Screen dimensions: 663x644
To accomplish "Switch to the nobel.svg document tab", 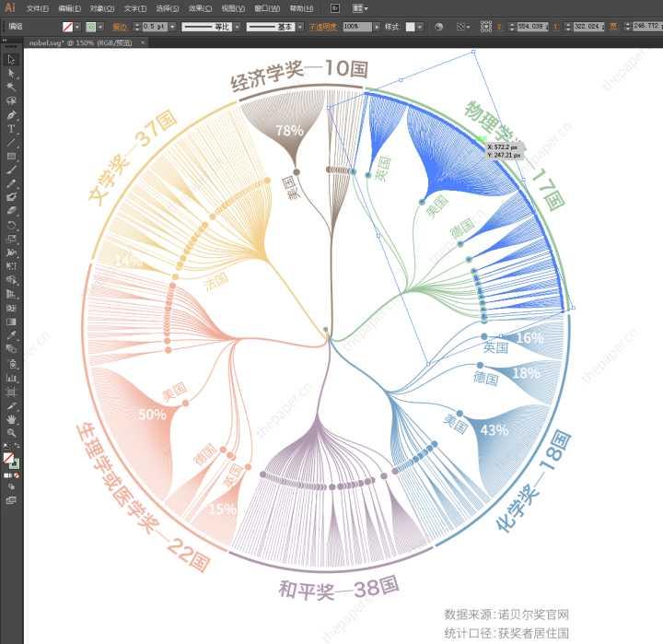I will pos(80,42).
